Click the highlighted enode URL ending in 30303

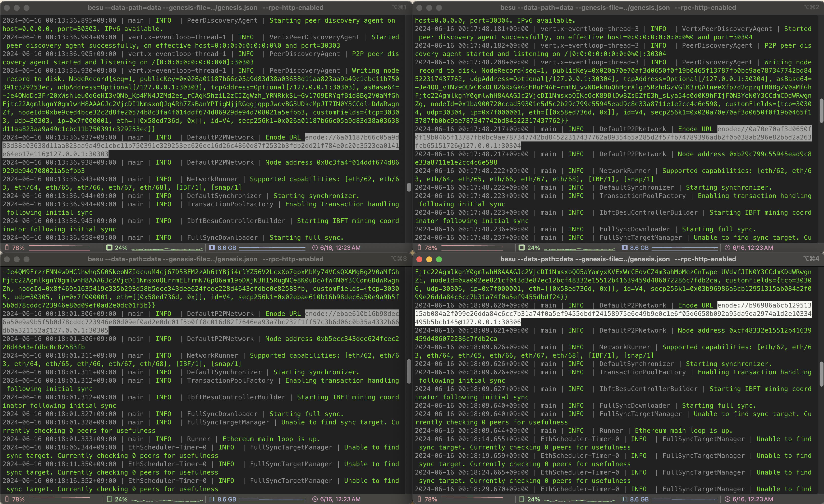[x=201, y=146]
